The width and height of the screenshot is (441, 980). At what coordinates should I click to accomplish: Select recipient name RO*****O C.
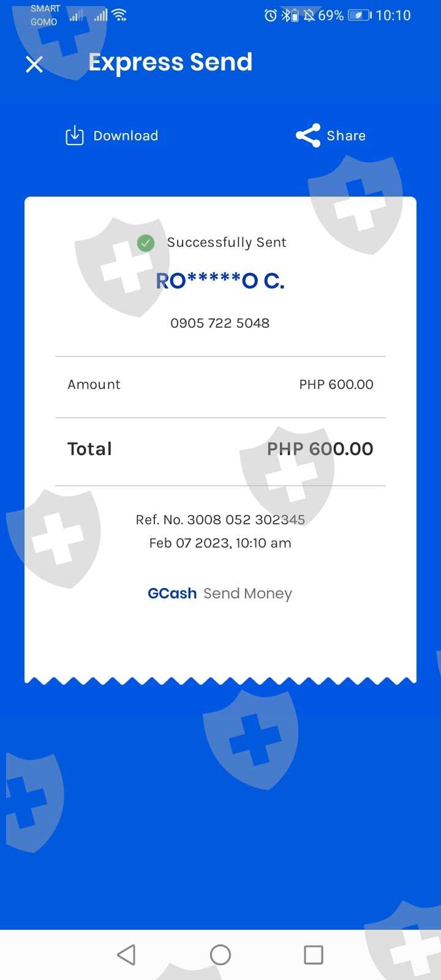click(221, 281)
